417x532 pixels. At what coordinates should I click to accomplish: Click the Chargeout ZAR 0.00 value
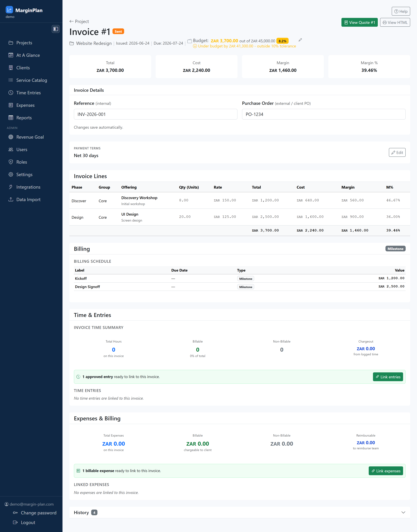point(366,349)
